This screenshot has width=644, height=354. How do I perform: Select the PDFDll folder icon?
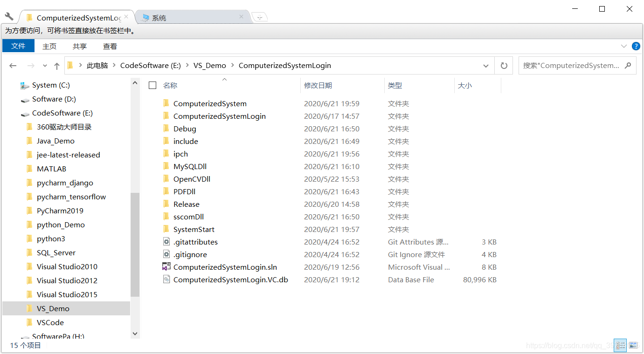click(166, 191)
